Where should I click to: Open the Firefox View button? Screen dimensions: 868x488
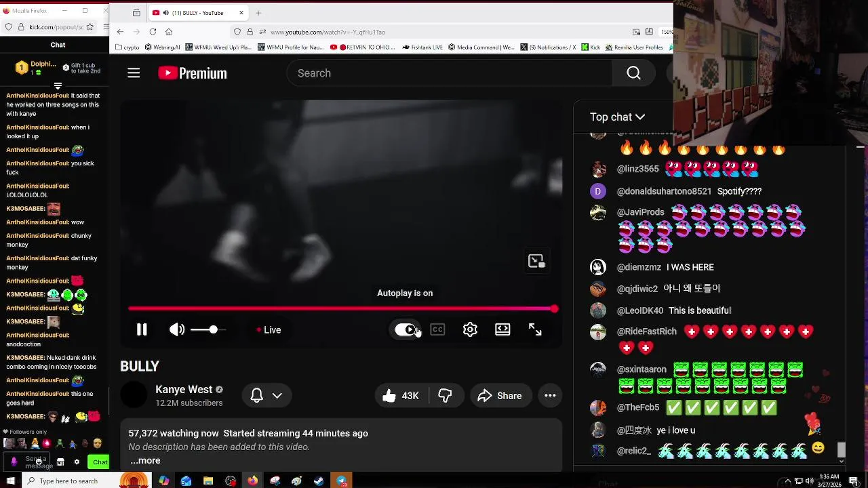tap(136, 13)
